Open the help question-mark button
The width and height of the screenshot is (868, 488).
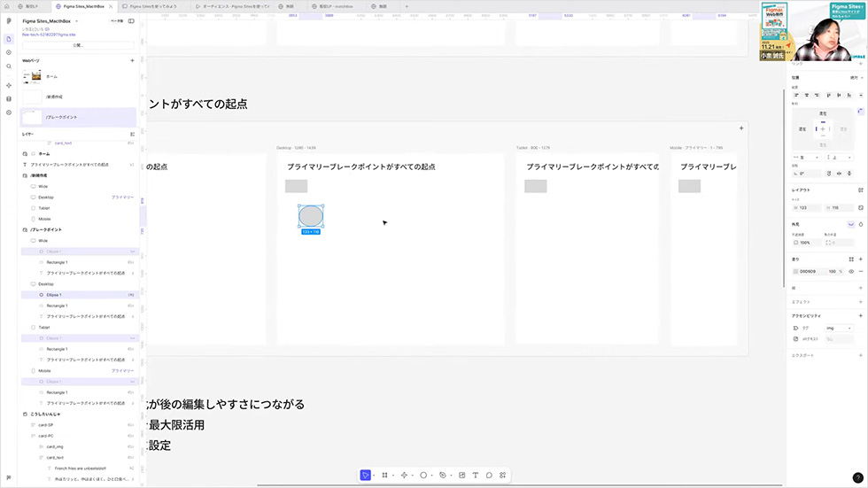857,478
